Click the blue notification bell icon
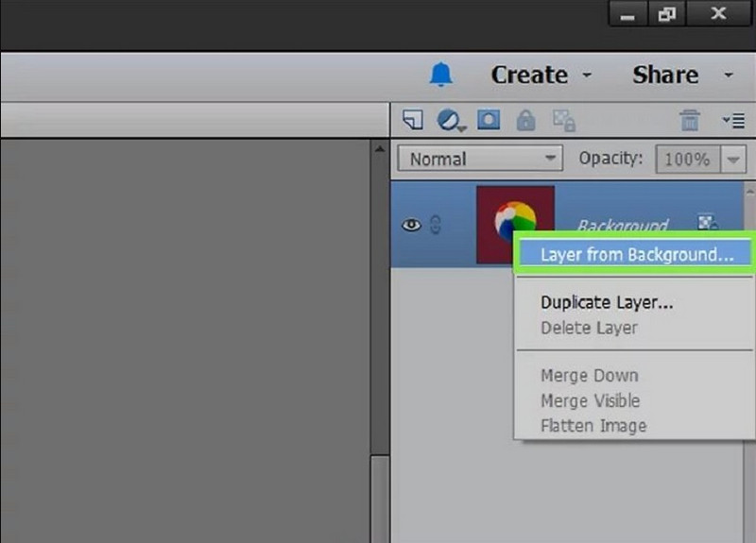This screenshot has height=543, width=756. [x=441, y=76]
